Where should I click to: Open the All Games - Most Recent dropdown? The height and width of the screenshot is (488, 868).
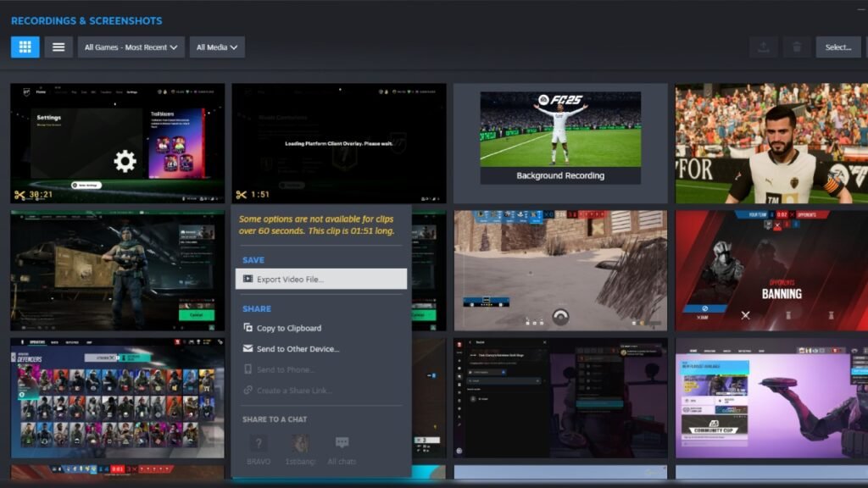tap(131, 47)
